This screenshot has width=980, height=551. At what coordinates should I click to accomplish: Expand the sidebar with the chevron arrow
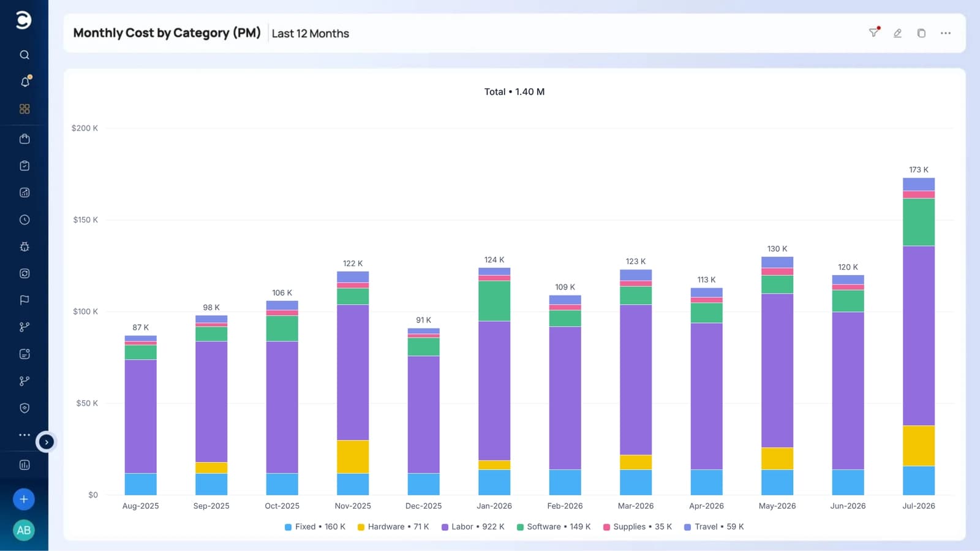tap(46, 442)
